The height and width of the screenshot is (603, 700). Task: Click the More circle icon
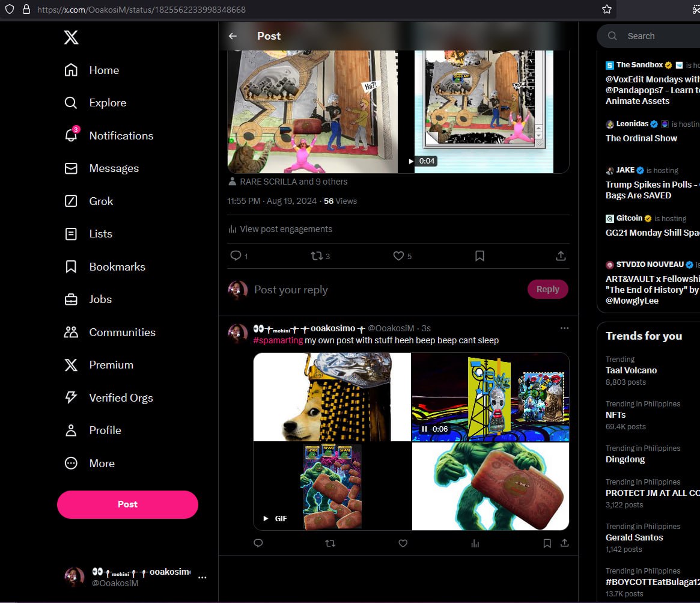[x=71, y=463]
